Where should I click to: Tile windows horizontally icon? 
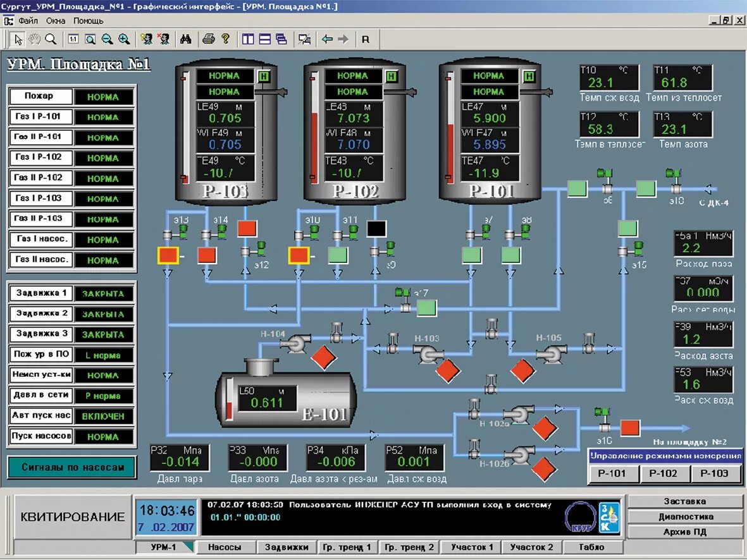(265, 40)
